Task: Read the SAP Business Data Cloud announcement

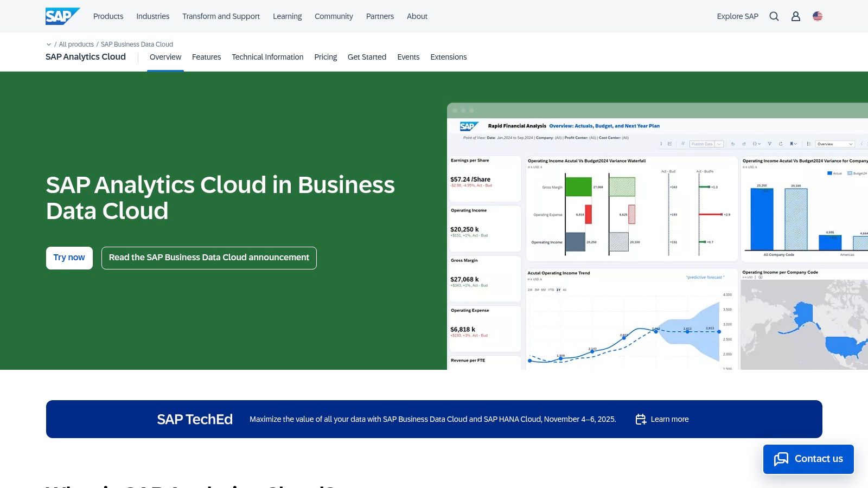Action: (x=208, y=258)
